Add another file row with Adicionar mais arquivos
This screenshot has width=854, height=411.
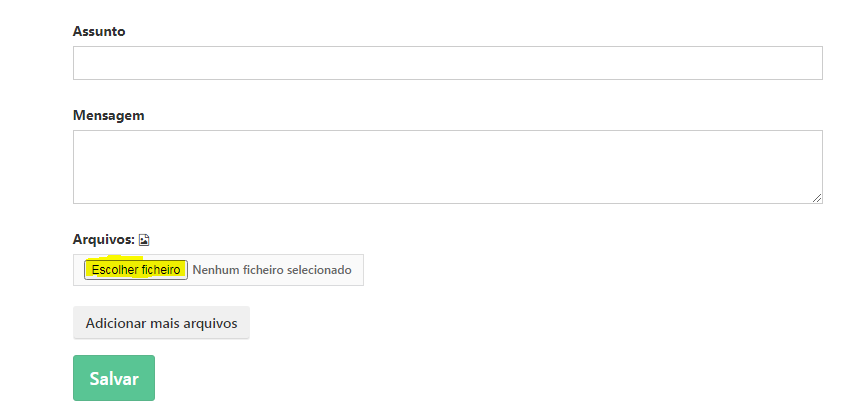161,323
